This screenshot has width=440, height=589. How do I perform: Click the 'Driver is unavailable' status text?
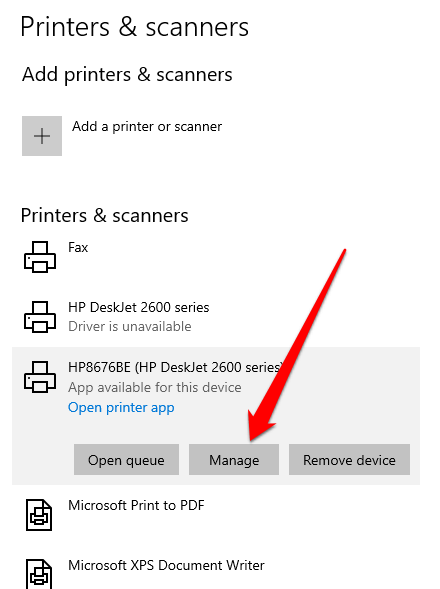[130, 326]
